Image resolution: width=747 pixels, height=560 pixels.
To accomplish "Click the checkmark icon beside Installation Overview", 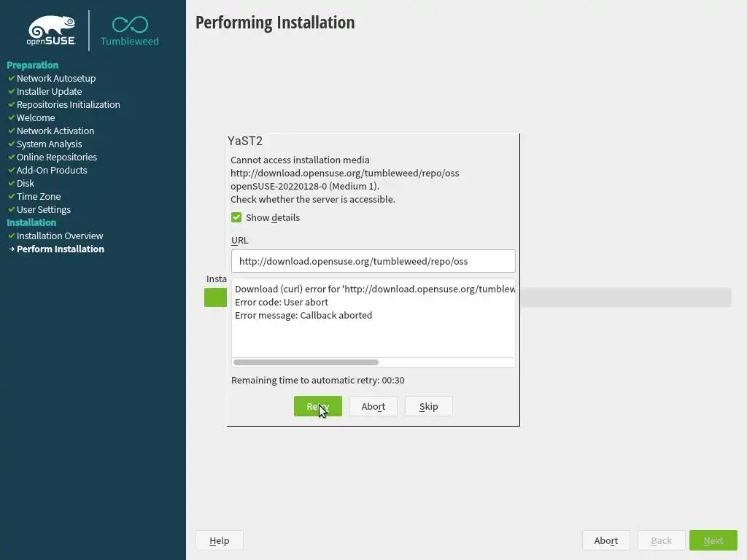I will coord(12,236).
